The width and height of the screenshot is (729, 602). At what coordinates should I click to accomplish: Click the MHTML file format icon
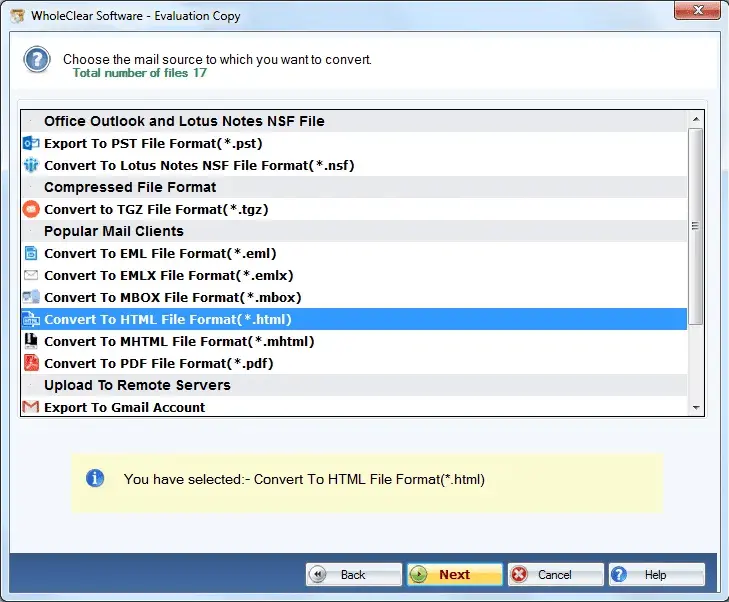tap(31, 341)
